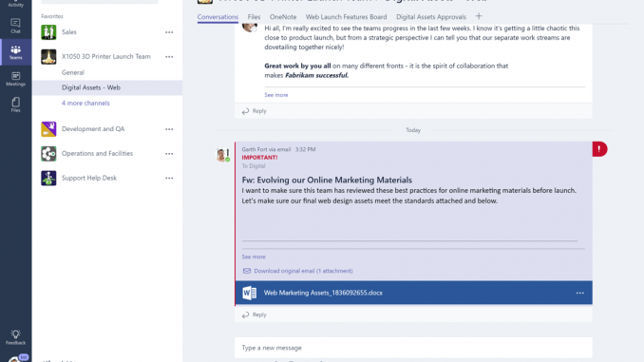Open more options for Web Marketing Assets attachment
The height and width of the screenshot is (362, 644).
pyautogui.click(x=580, y=293)
